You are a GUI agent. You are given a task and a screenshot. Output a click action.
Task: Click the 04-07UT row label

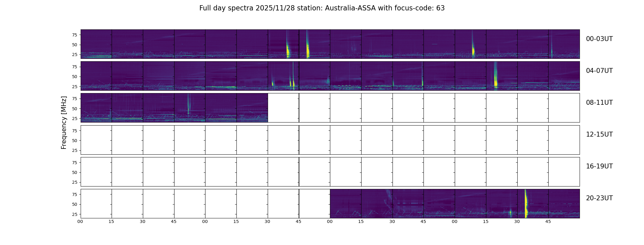tap(599, 71)
